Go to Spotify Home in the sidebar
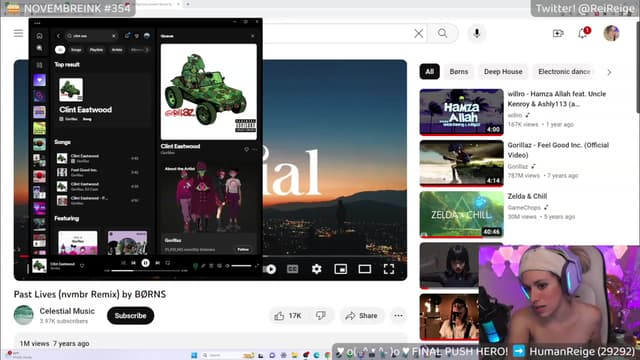Viewport: 640px width, 360px height. pos(40,36)
